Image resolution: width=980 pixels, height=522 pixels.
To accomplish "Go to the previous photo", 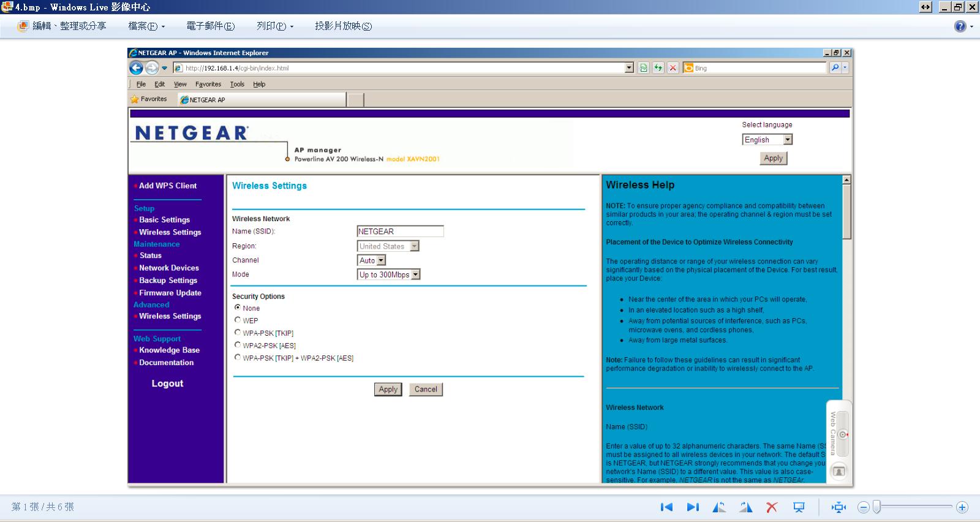I will 666,507.
